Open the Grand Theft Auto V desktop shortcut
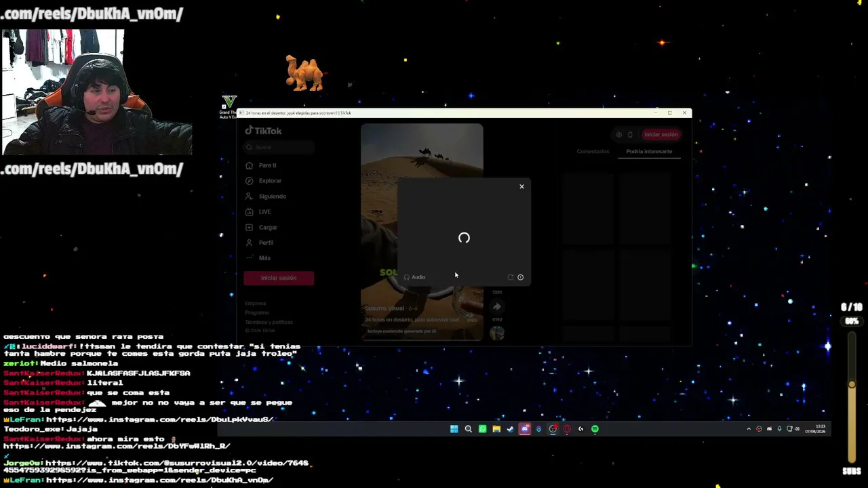The image size is (868, 488). coord(229,107)
